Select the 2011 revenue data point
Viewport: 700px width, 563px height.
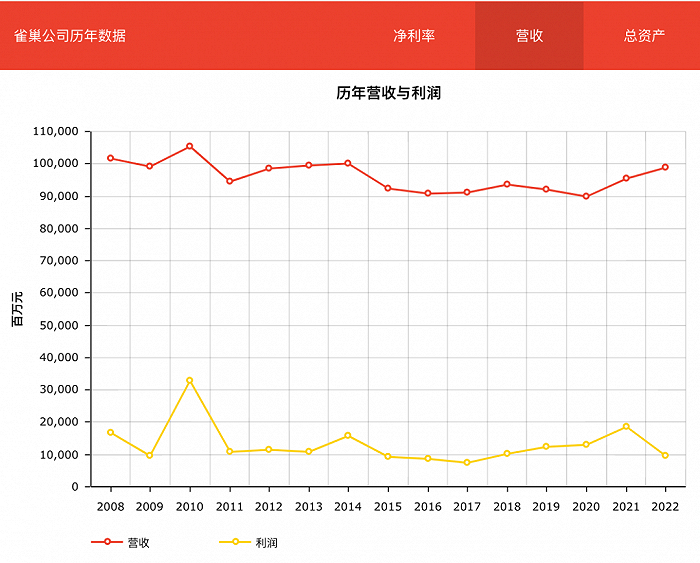pyautogui.click(x=229, y=181)
